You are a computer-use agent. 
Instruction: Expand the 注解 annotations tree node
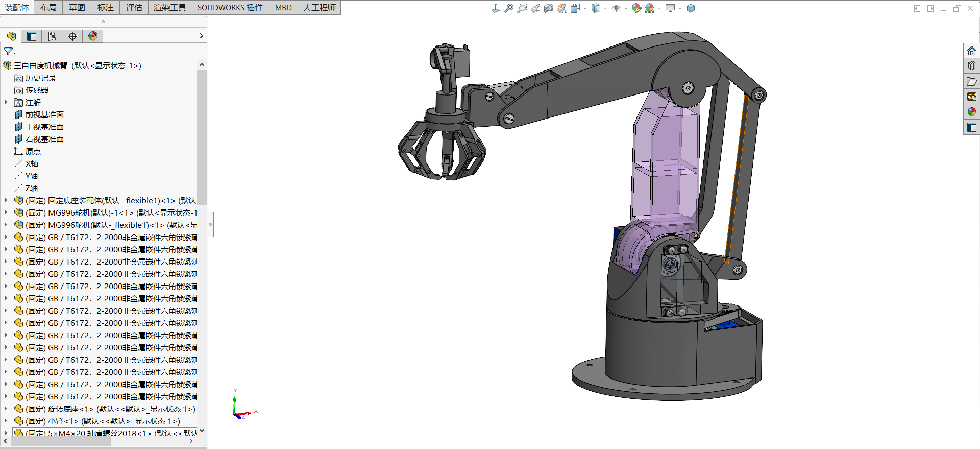(6, 102)
